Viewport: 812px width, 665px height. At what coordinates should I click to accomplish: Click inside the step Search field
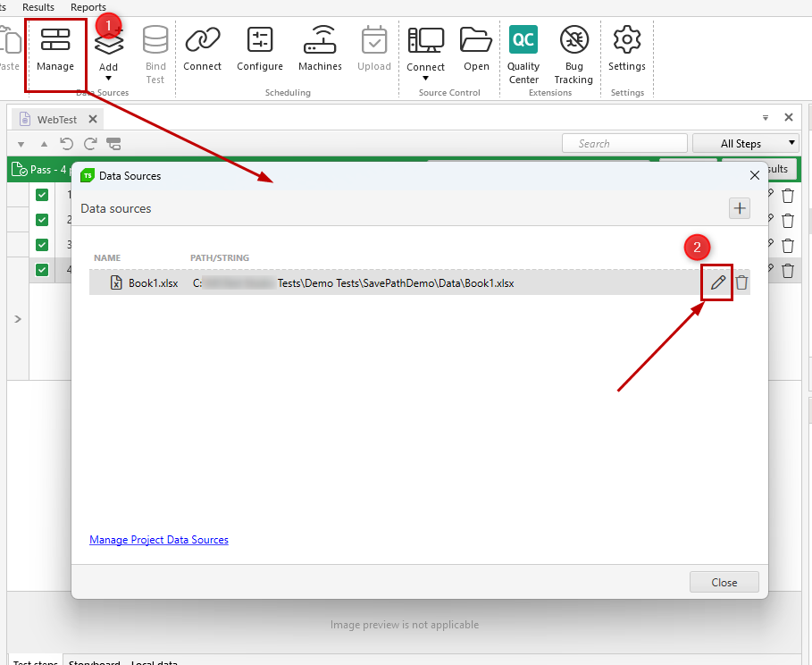point(624,143)
